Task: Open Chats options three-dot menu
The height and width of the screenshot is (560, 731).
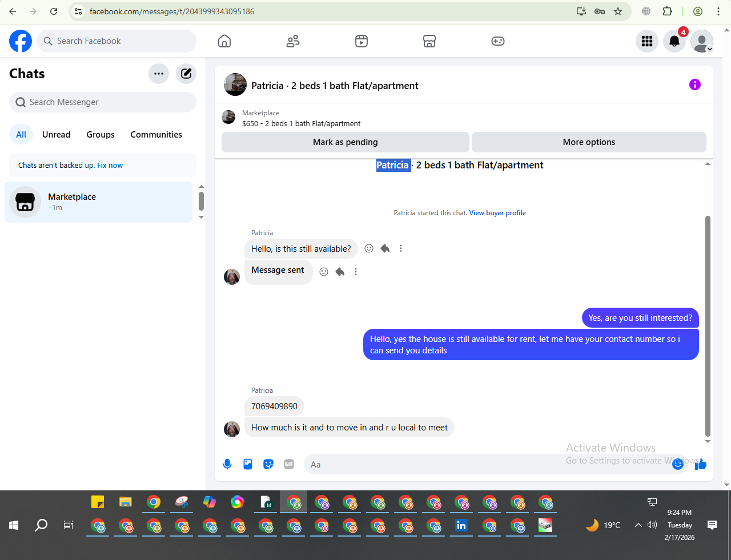Action: pyautogui.click(x=159, y=74)
